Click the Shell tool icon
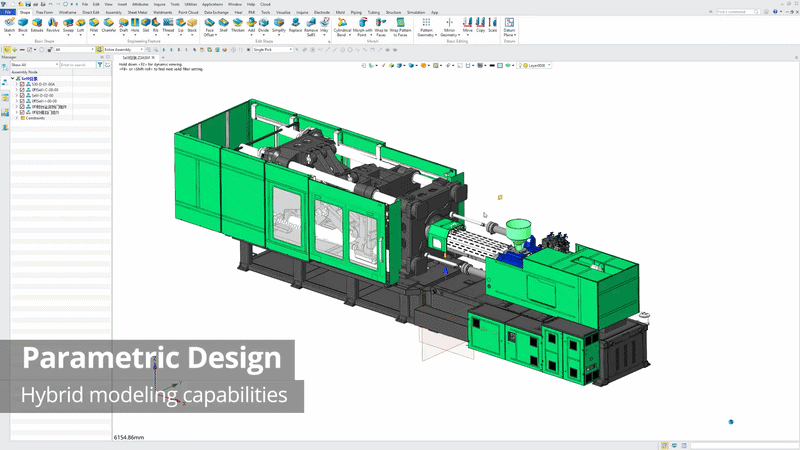 coord(224,24)
